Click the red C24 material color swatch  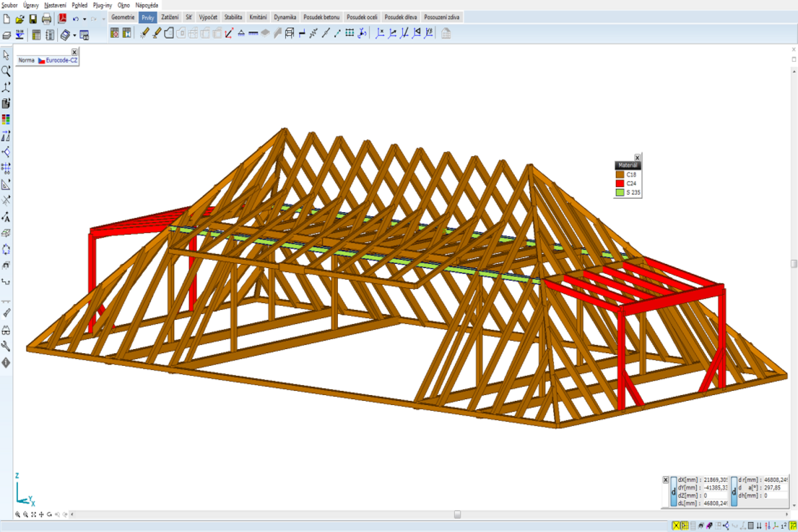620,184
